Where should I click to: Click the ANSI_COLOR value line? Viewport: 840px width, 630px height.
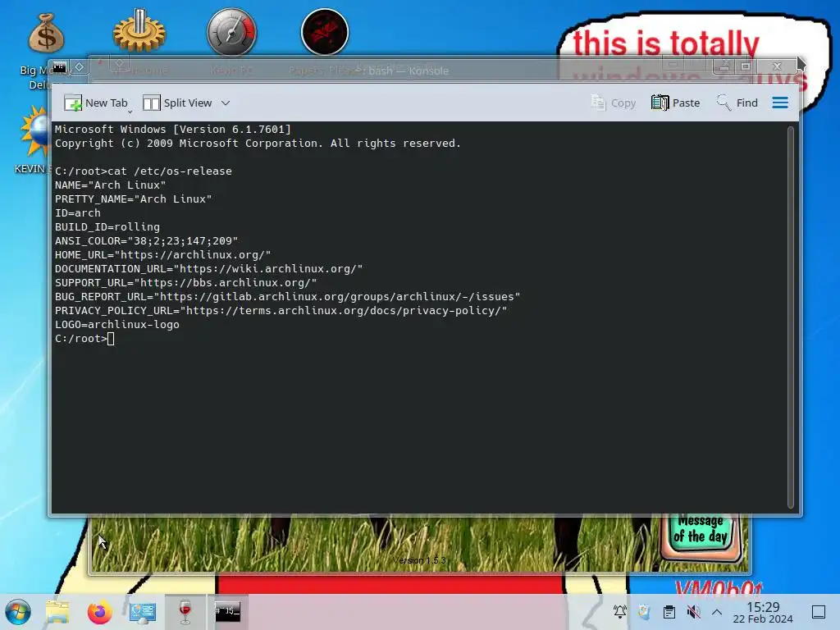[146, 241]
